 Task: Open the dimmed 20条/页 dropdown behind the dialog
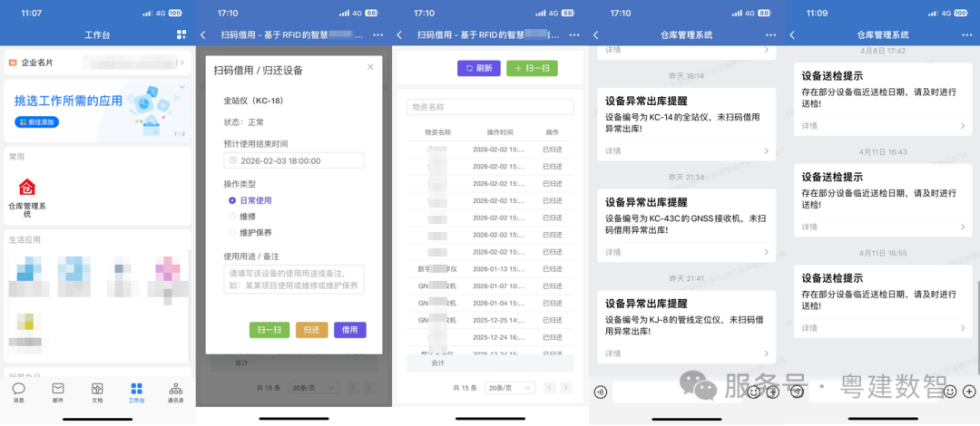314,388
